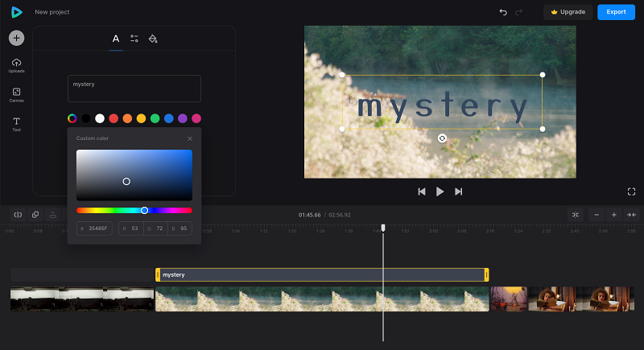Select the purple color swatch
The image size is (644, 350).
(x=183, y=118)
